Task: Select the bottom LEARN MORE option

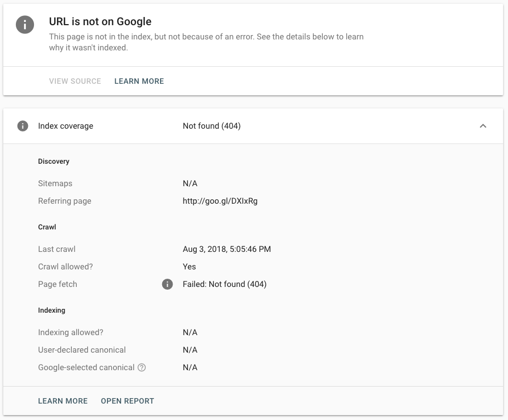Action: [x=62, y=401]
